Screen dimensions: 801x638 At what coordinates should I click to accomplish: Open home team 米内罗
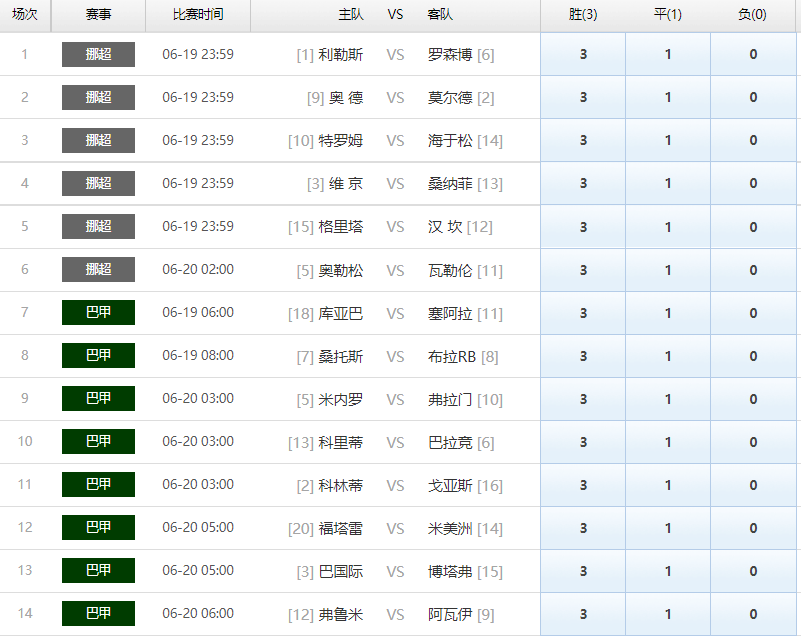[341, 399]
